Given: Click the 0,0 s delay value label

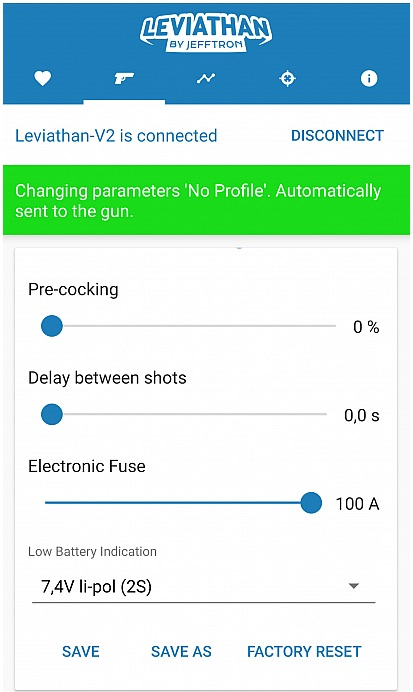Looking at the screenshot, I should tap(362, 415).
